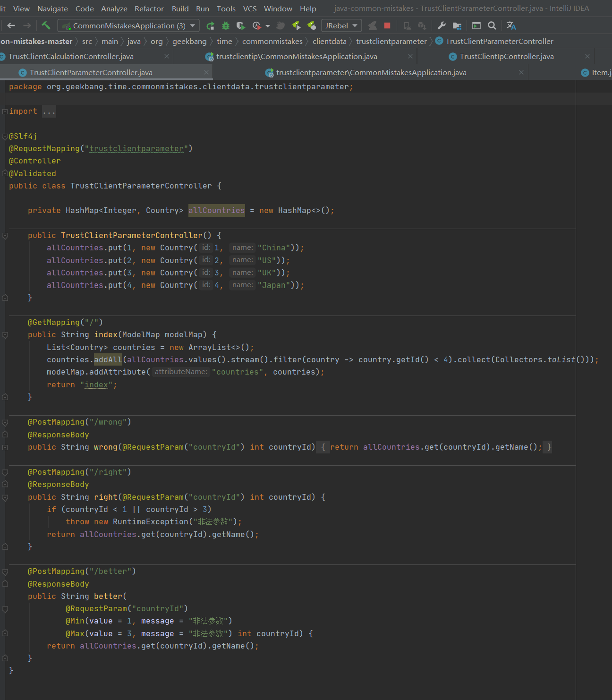Open the Run menu
The width and height of the screenshot is (612, 700).
[203, 9]
